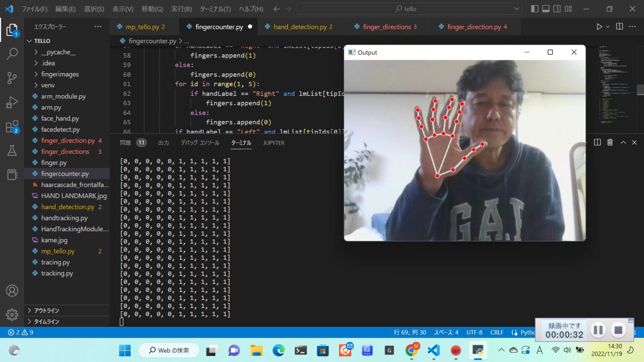Select the Source Control icon

pos(12,78)
